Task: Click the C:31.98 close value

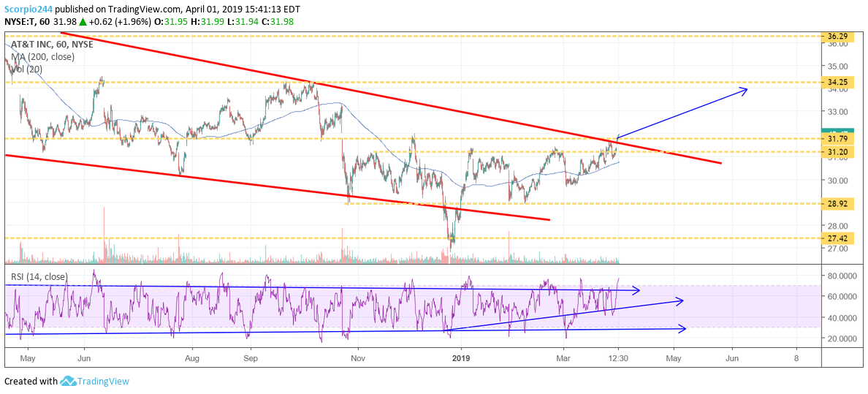Action: pos(278,22)
